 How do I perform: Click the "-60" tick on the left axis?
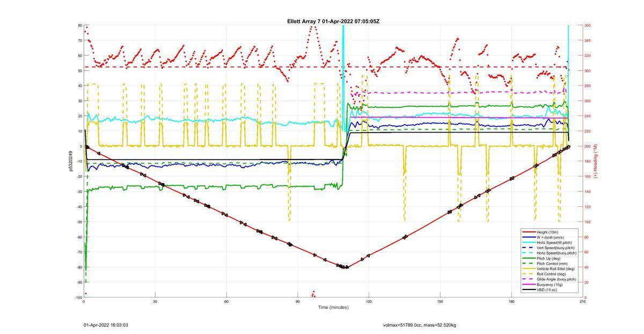79,237
